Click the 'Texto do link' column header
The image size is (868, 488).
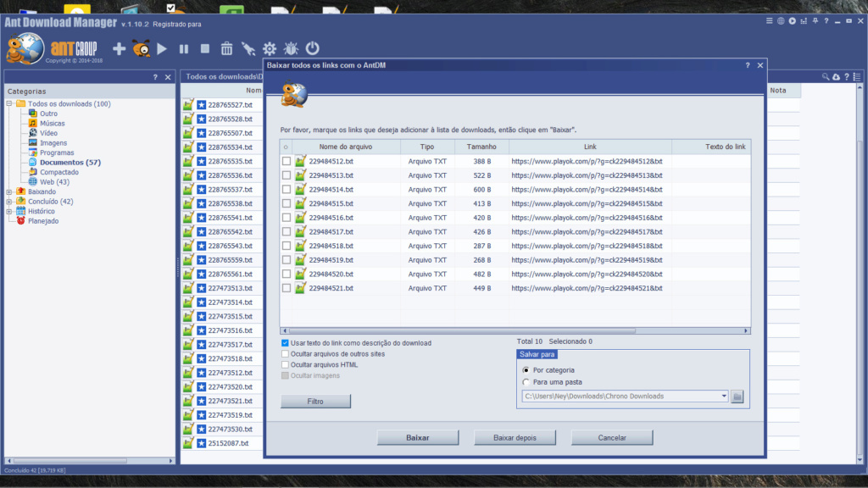pyautogui.click(x=711, y=147)
